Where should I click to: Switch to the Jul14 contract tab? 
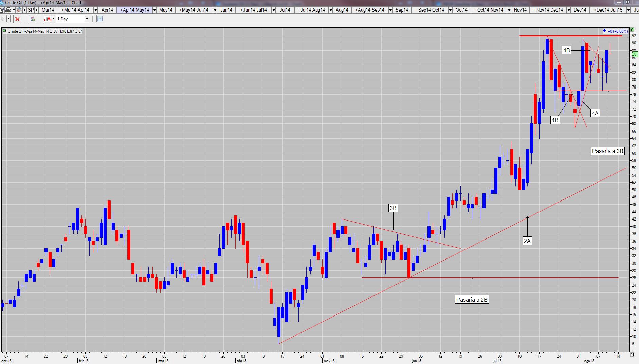285,10
